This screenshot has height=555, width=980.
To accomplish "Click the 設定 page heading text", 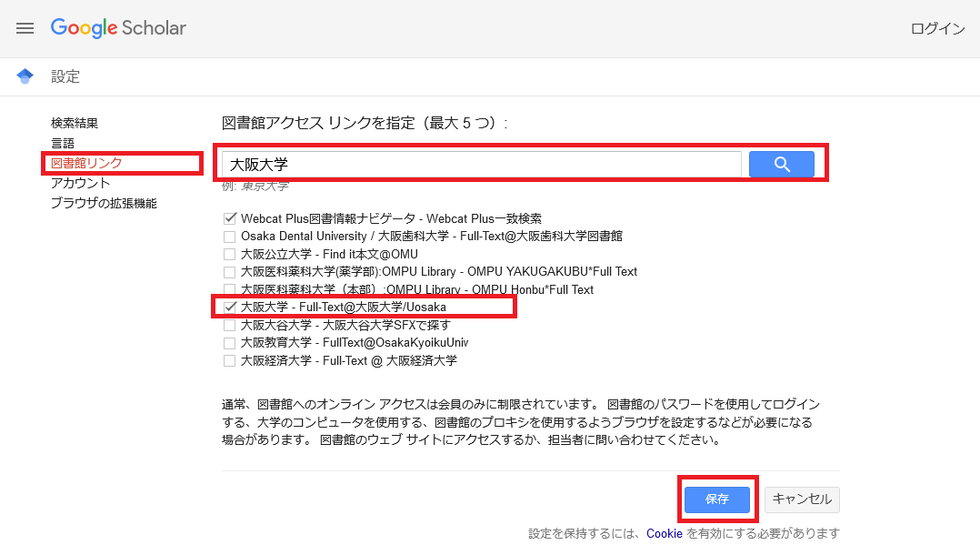I will [x=65, y=77].
